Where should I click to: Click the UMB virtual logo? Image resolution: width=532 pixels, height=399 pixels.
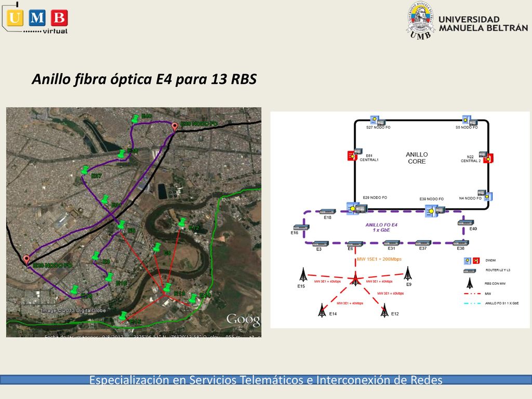tap(35, 18)
